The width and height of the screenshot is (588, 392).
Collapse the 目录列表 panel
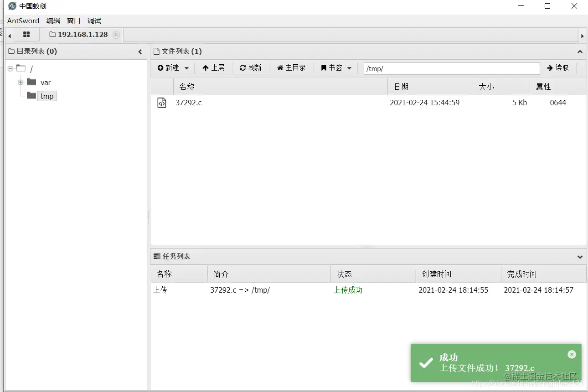point(140,52)
